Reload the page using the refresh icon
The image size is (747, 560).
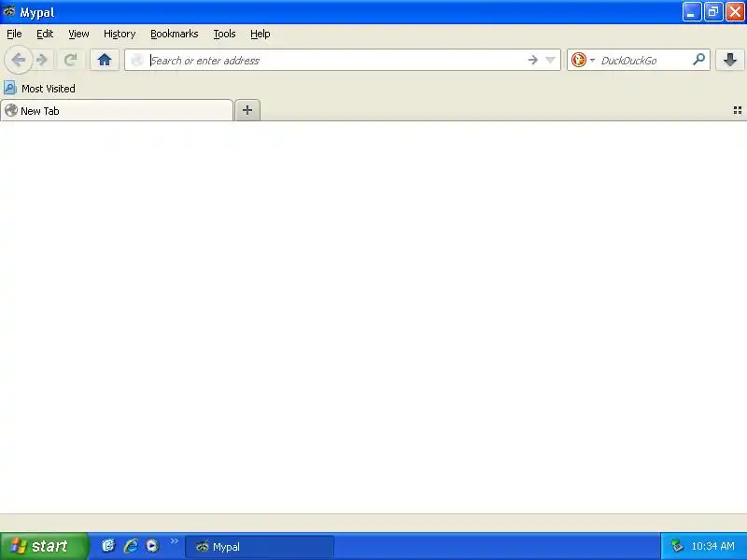(x=71, y=60)
